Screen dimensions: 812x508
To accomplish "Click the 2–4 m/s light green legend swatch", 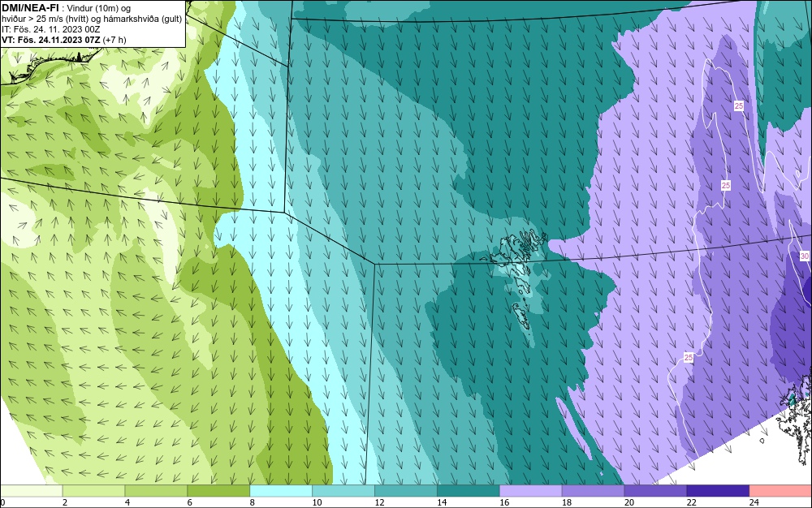I will pos(93,490).
